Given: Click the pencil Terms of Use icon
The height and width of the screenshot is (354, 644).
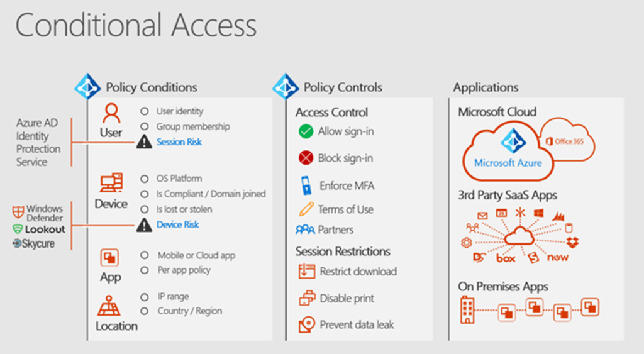Looking at the screenshot, I should point(306,209).
